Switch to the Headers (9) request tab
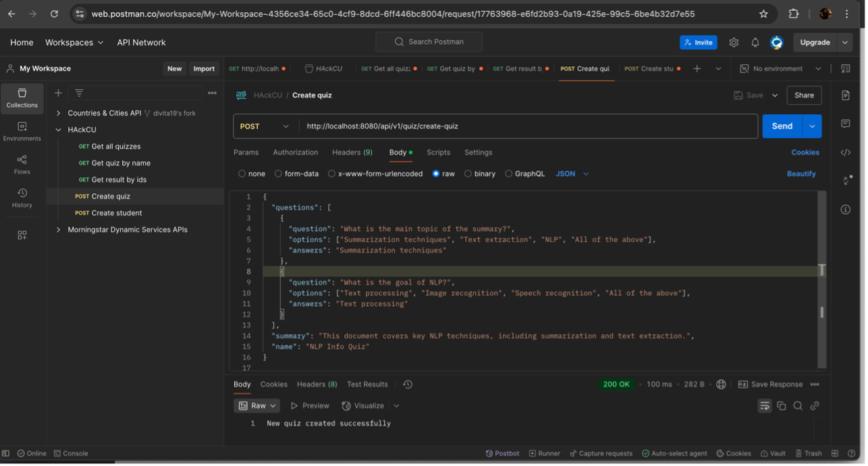 click(x=352, y=153)
